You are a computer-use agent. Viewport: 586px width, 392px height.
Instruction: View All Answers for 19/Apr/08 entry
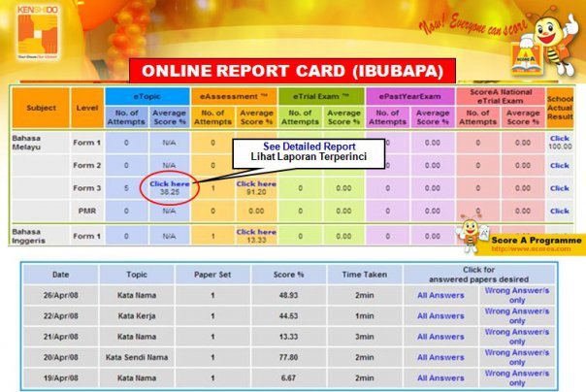coord(440,376)
